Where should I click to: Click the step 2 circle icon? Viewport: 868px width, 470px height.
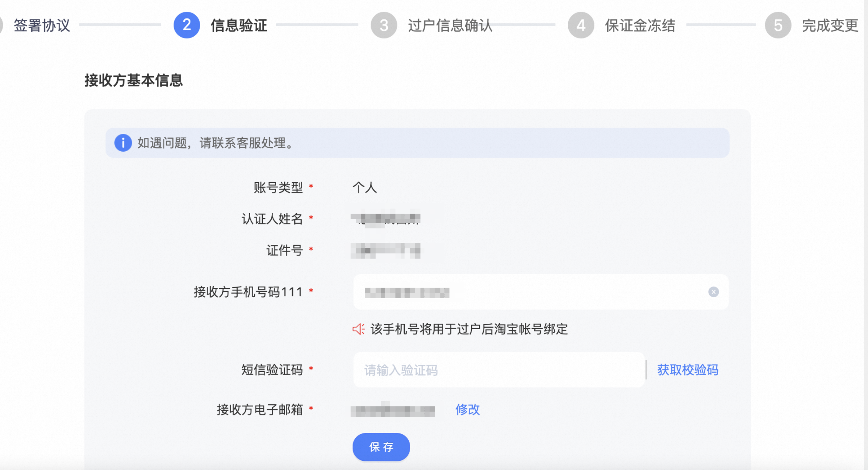click(187, 25)
